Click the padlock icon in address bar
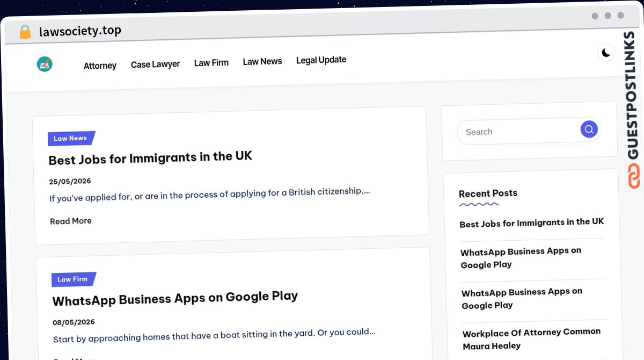This screenshot has width=644, height=360. [25, 32]
